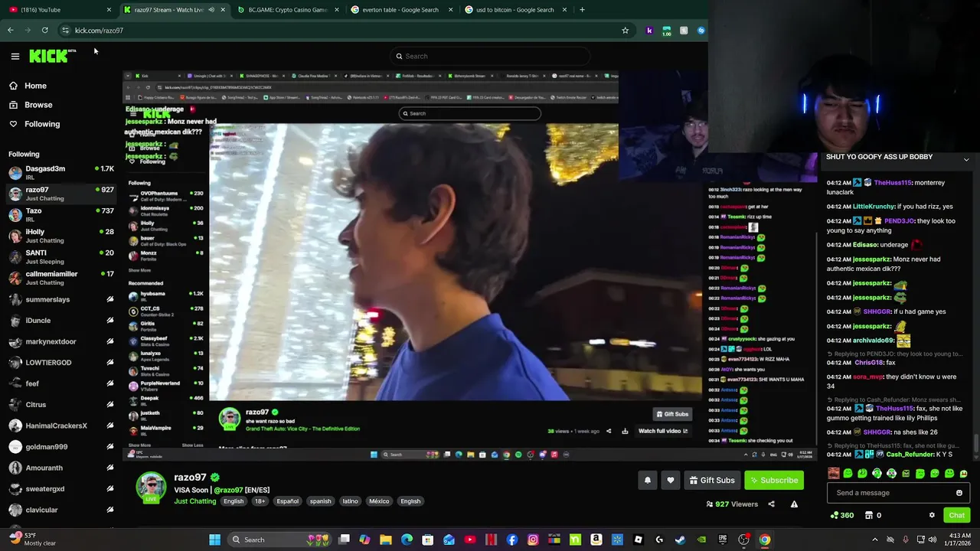
Task: Click the 18+ tag under the stream title
Action: pos(260,501)
